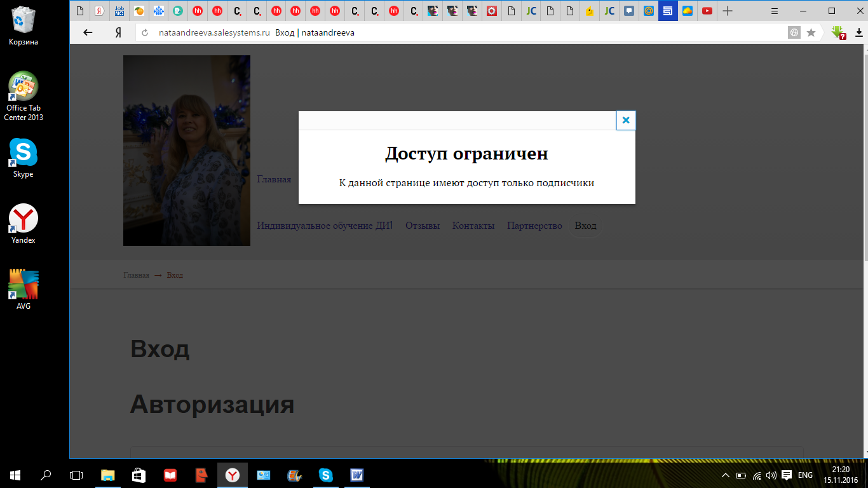Switch input language via ENG indicator
Image resolution: width=868 pixels, height=488 pixels.
pyautogui.click(x=805, y=475)
